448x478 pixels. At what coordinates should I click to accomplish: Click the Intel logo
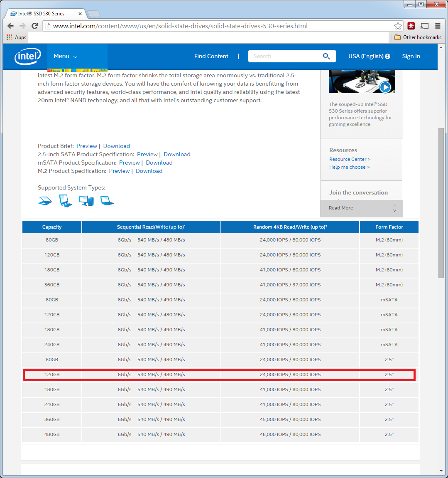click(28, 57)
